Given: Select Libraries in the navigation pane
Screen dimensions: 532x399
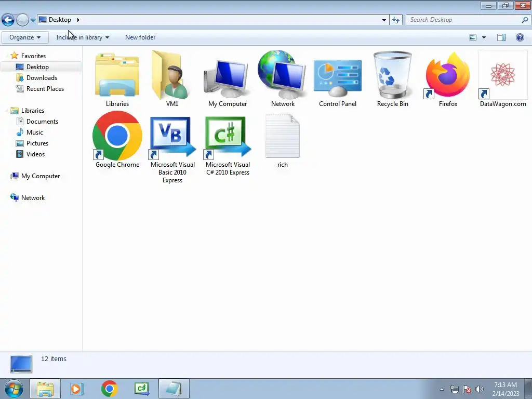Looking at the screenshot, I should click(33, 111).
